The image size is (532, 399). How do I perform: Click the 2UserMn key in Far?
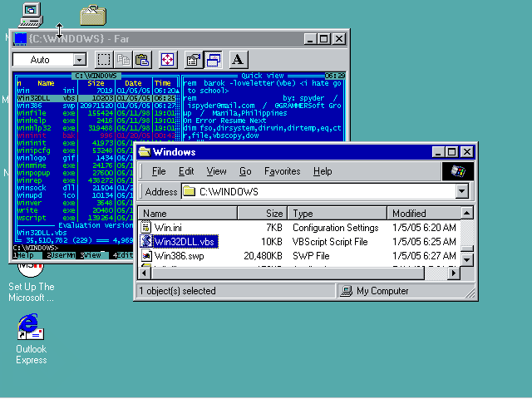pos(62,255)
